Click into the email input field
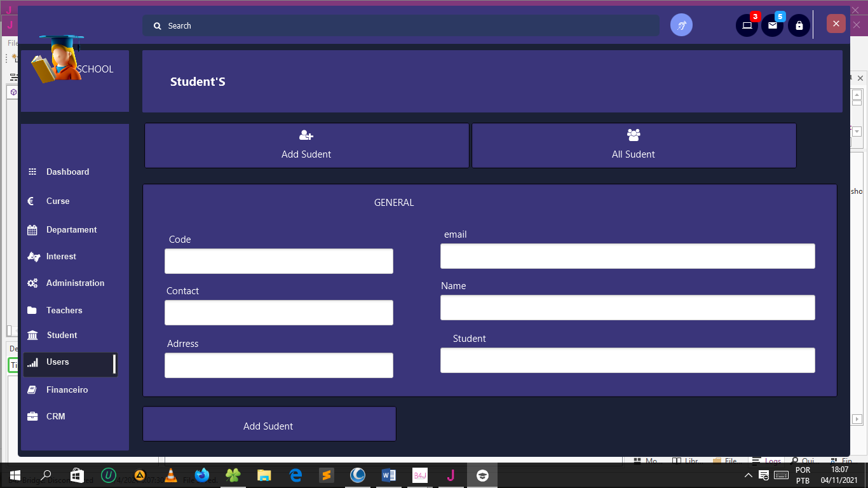 tap(628, 256)
